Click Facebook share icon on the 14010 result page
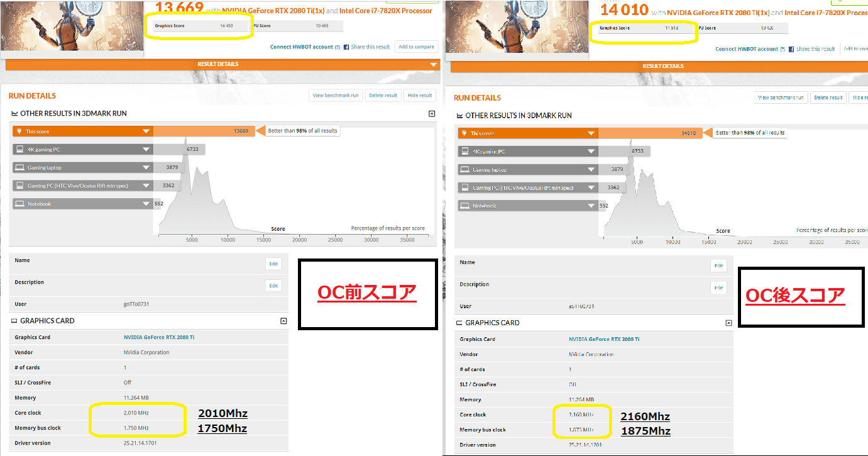868x456 pixels. tap(791, 49)
